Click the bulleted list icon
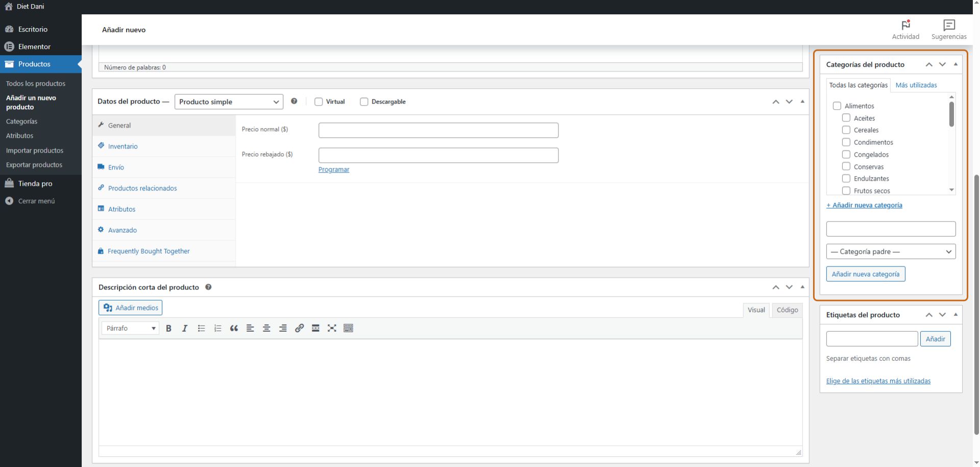Viewport: 980px width, 467px height. point(201,328)
